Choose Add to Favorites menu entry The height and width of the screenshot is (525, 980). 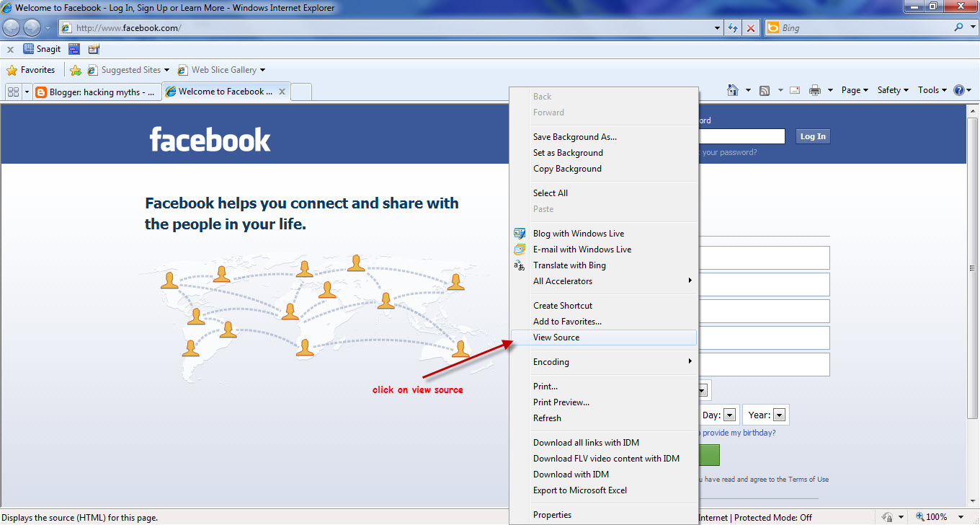tap(604, 322)
